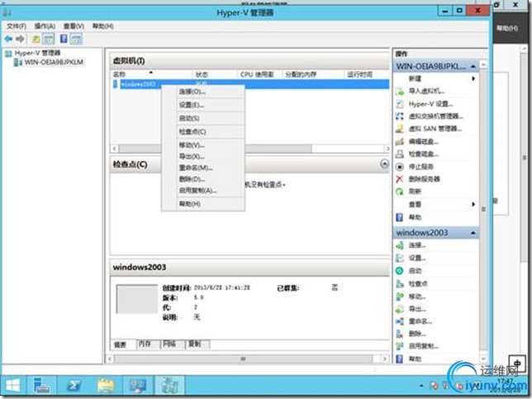Open the 操作(A) menu

pyautogui.click(x=45, y=26)
